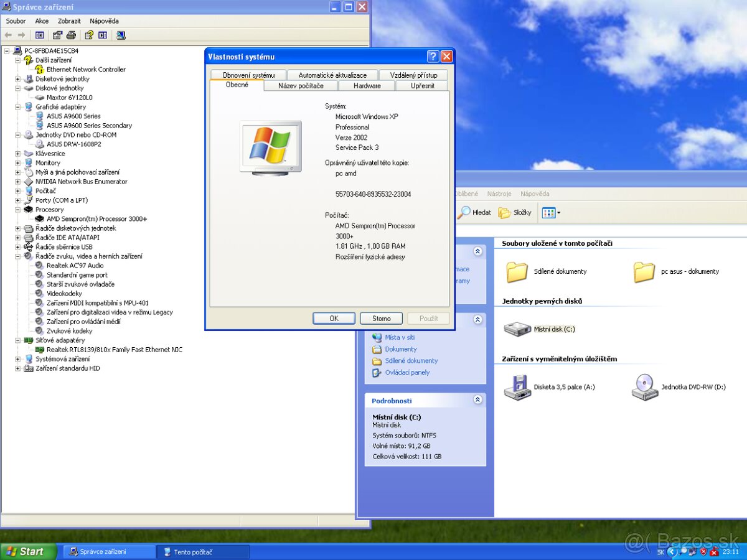Open Print from Device Manager toolbar
This screenshot has width=747, height=560.
(x=70, y=35)
